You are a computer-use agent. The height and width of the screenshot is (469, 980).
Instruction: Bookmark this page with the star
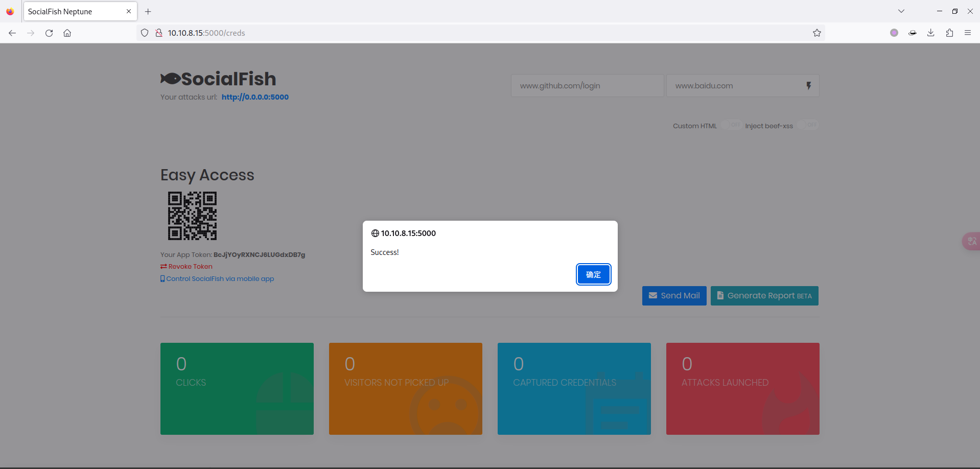click(x=817, y=33)
